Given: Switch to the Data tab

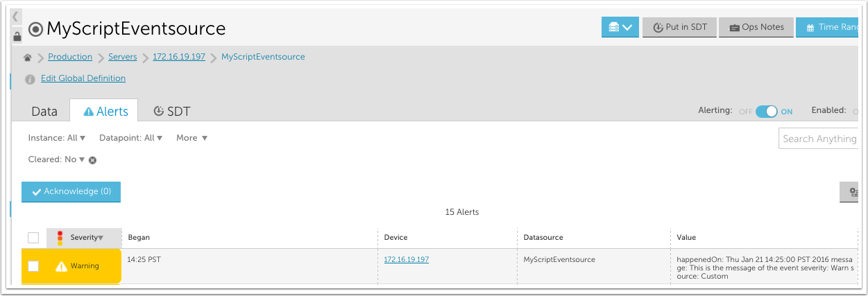Looking at the screenshot, I should point(44,112).
